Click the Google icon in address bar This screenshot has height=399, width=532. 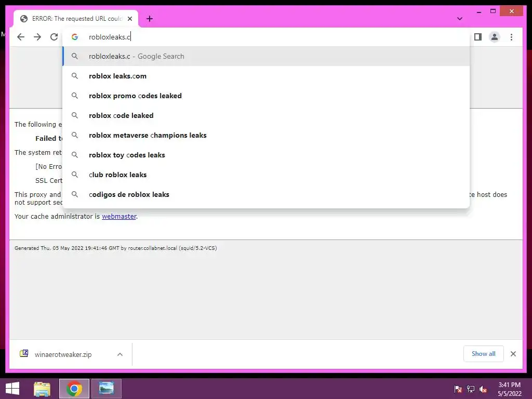75,37
